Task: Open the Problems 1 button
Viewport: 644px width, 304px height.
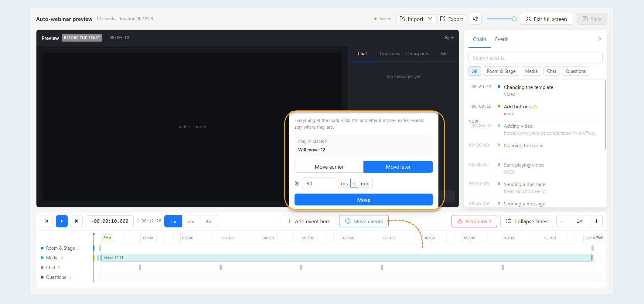Action: click(x=474, y=221)
